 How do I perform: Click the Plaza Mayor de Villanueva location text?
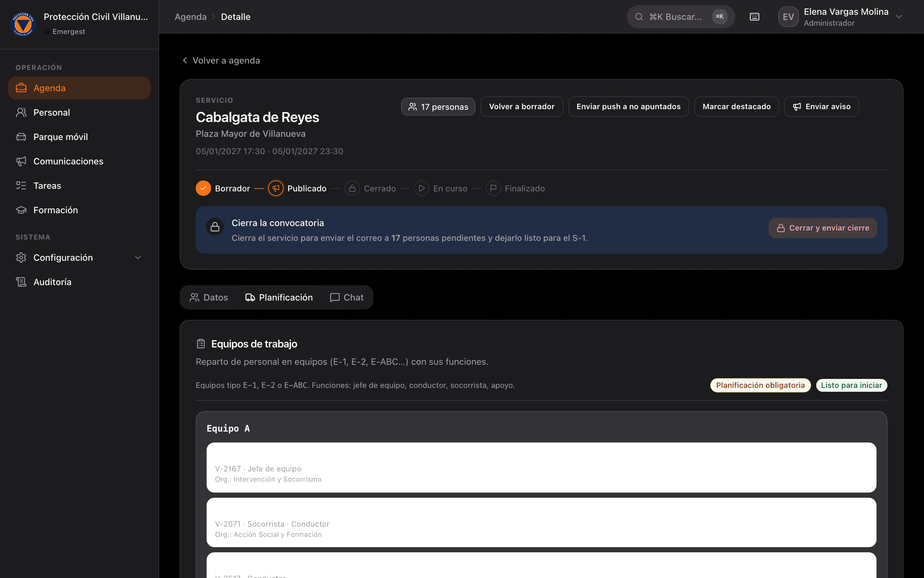pos(251,134)
